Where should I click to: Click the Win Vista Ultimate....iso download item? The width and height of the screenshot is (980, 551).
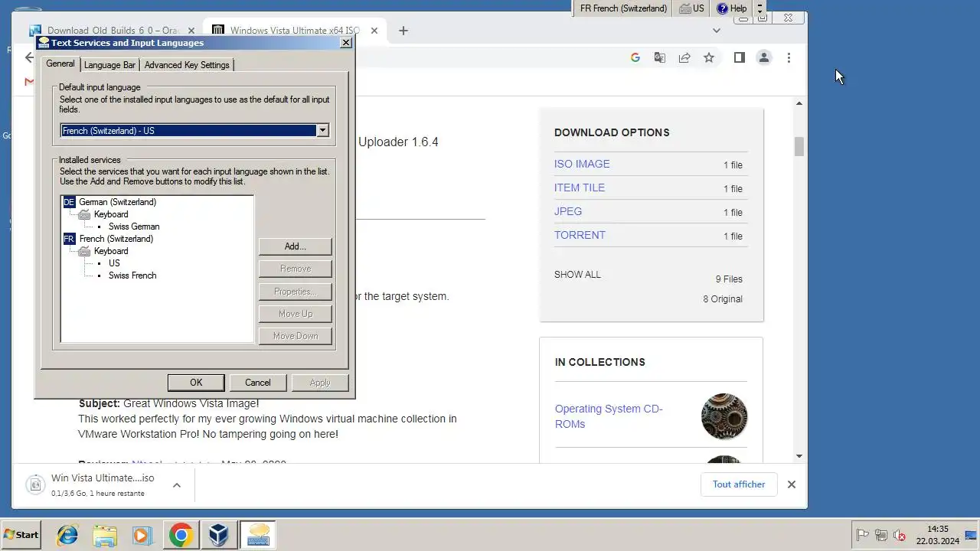coord(103,484)
